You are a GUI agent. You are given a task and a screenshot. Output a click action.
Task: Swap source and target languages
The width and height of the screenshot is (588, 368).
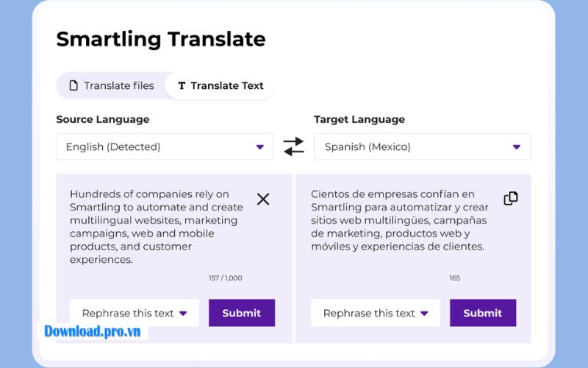point(293,146)
